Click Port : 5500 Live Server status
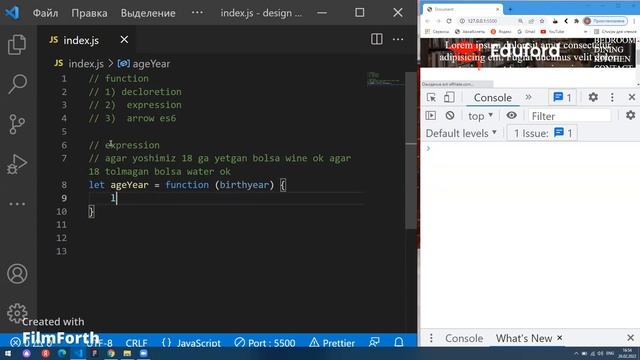The width and height of the screenshot is (640, 360). tap(265, 343)
